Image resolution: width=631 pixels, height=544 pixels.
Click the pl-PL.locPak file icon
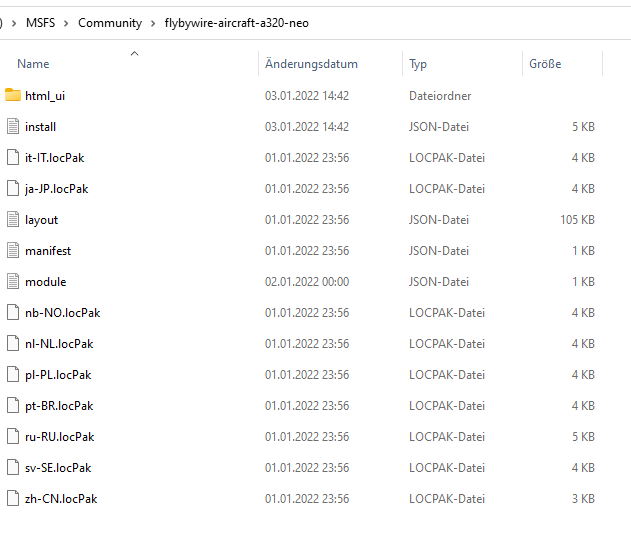[x=13, y=374]
